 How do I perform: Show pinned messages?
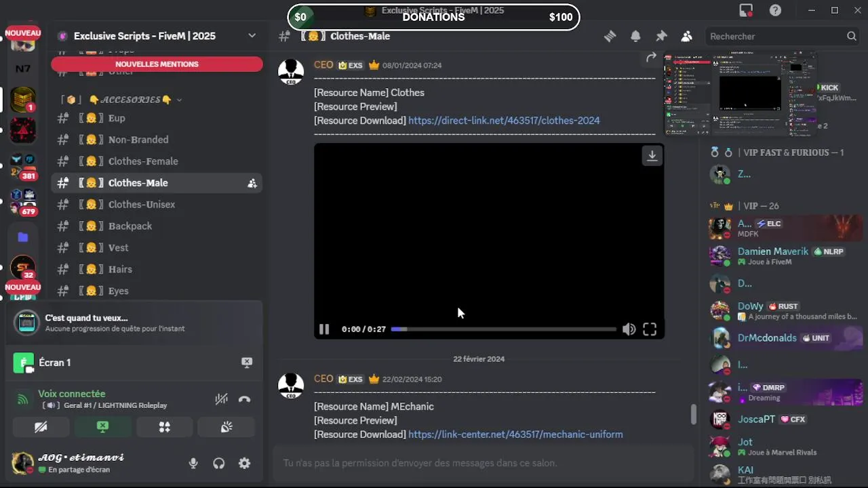click(x=661, y=36)
